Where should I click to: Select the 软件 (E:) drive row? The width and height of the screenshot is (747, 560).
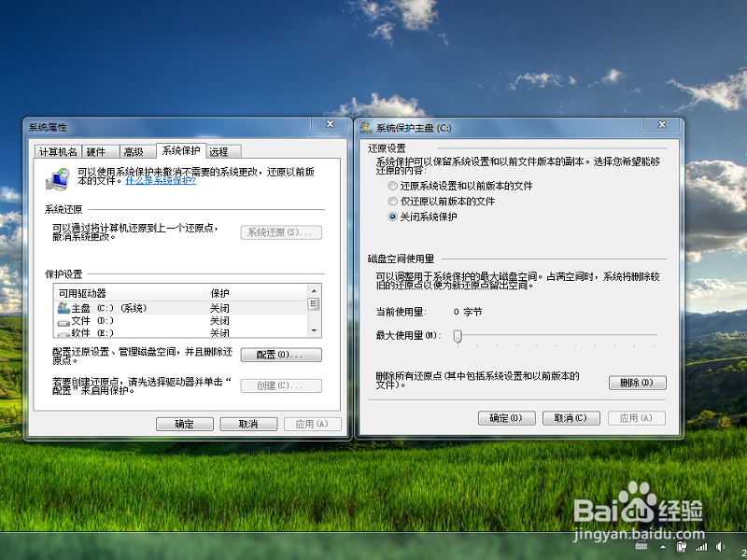point(181,333)
